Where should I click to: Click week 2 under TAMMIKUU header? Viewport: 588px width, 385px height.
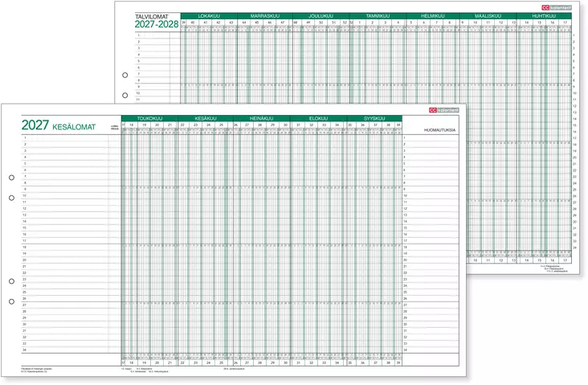[373, 23]
